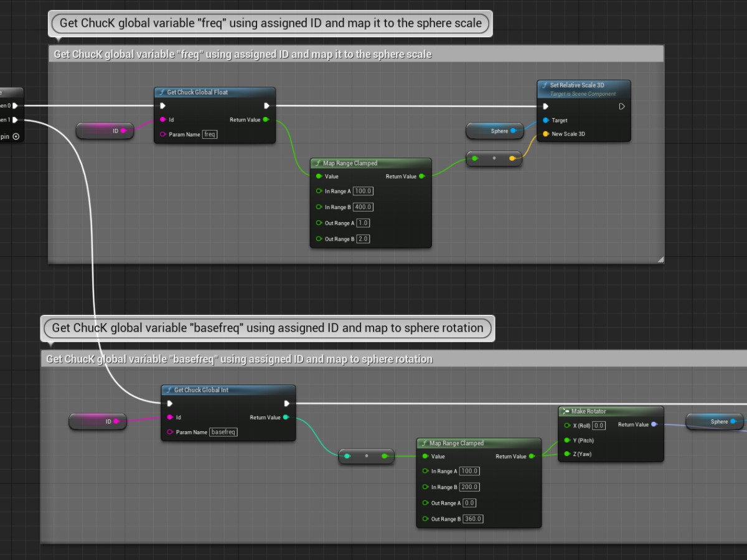The height and width of the screenshot is (560, 747).
Task: Click the freq comment box resize handle
Action: coord(660,259)
